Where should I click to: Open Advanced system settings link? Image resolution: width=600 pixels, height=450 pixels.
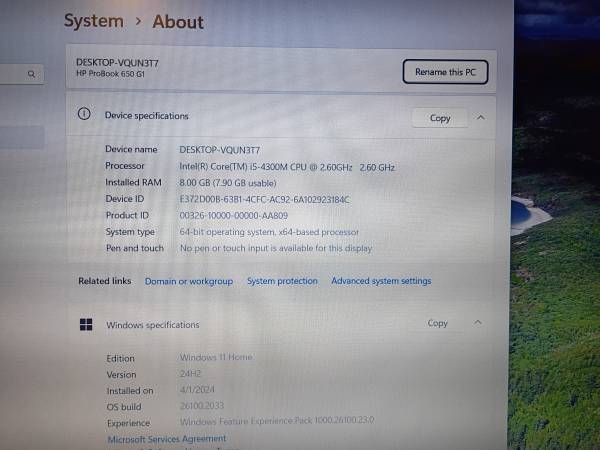click(x=381, y=281)
